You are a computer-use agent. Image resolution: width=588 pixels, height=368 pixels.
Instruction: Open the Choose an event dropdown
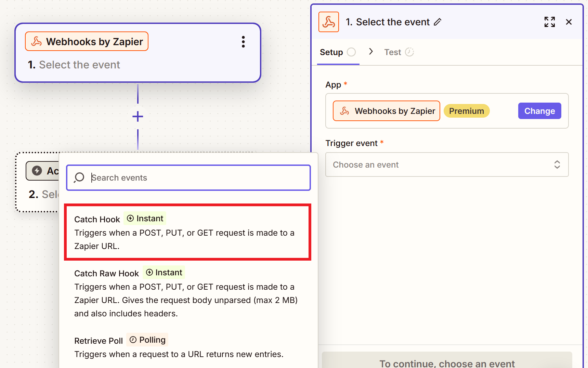[447, 165]
